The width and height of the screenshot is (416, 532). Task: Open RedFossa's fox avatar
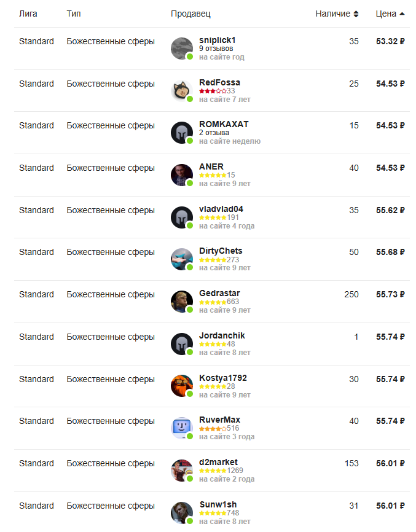[182, 91]
